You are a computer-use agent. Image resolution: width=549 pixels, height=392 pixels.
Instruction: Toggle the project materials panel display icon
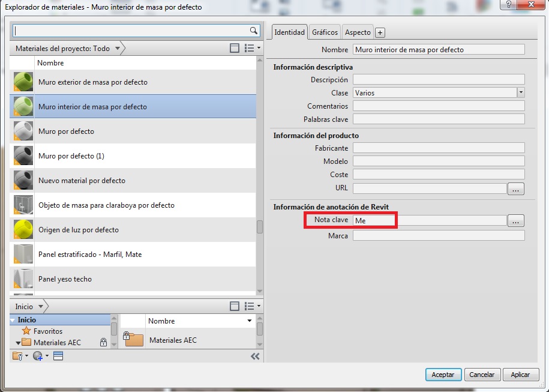coord(235,49)
